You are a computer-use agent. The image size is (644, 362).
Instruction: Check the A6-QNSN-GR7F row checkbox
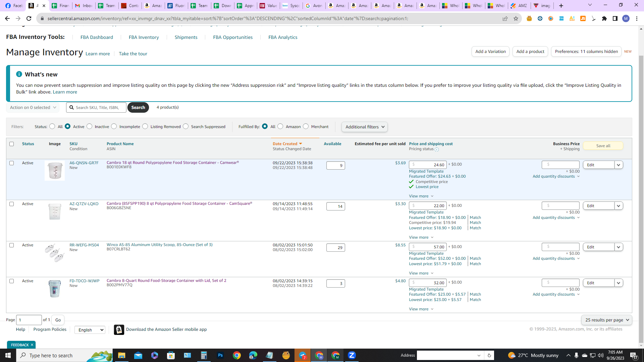click(x=12, y=163)
